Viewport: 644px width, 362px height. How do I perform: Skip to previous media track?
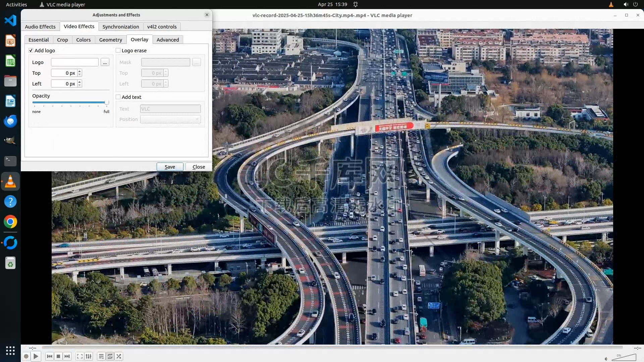pyautogui.click(x=50, y=356)
